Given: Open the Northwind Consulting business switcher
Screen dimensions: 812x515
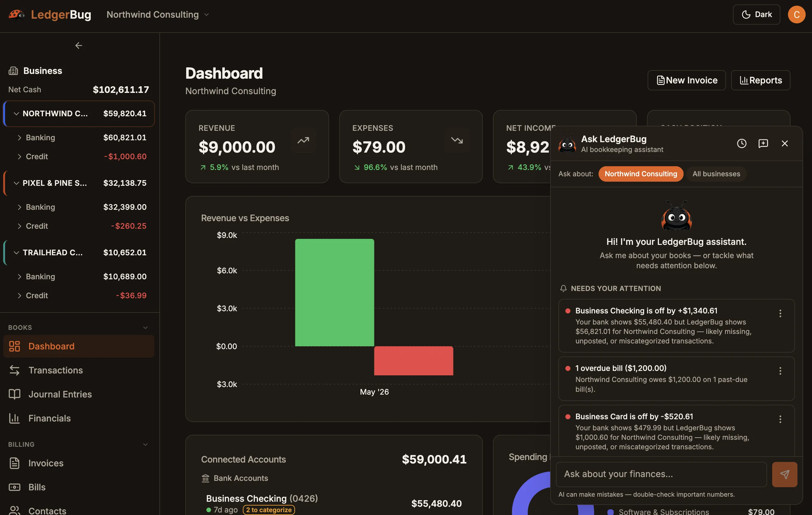Looking at the screenshot, I should click(x=158, y=15).
